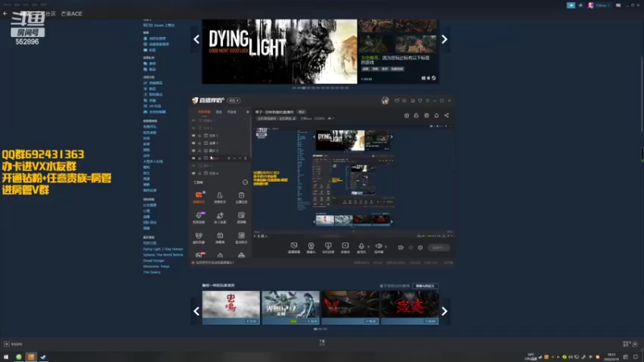Open the active orange toolbox tool
The height and width of the screenshot is (362, 644).
199,197
